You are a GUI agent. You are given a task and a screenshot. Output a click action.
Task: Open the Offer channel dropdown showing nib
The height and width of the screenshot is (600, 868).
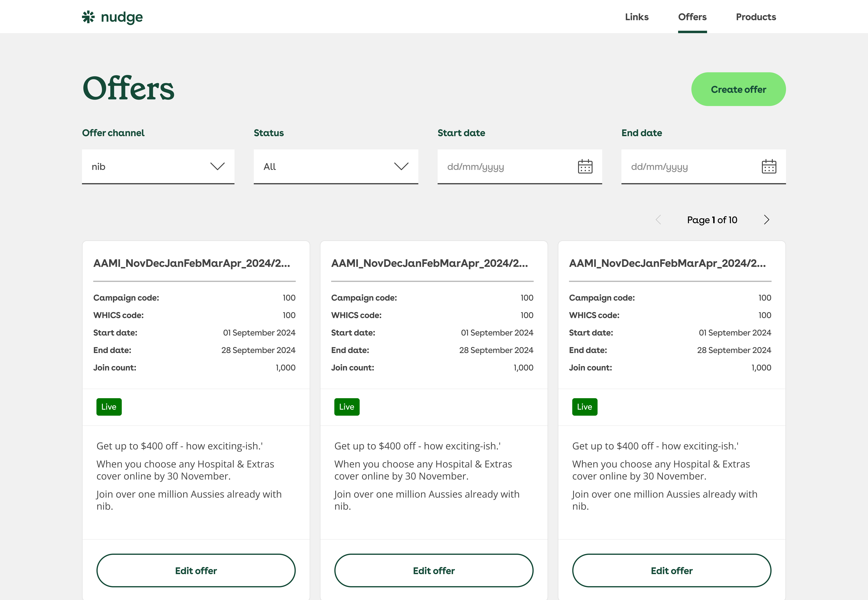[158, 166]
